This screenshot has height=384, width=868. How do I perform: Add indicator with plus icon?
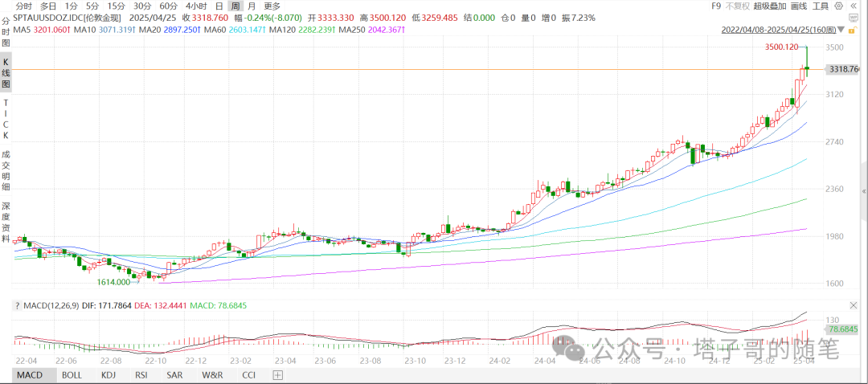coord(277,375)
